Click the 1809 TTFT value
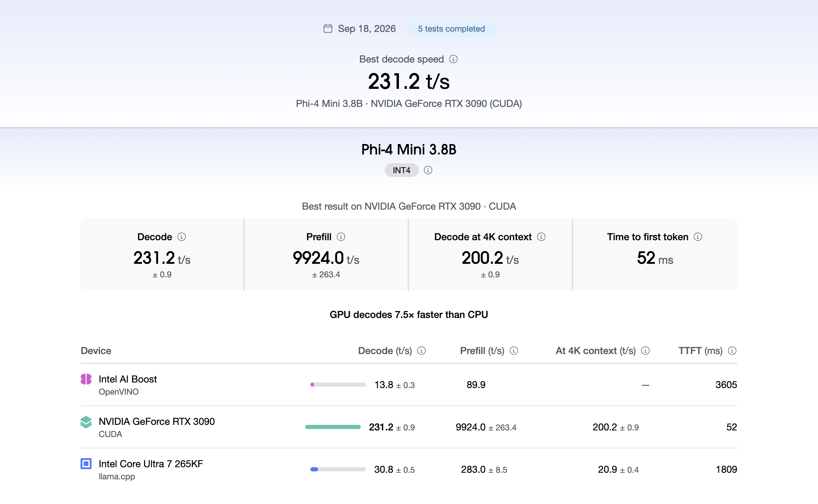This screenshot has width=818, height=504. [x=726, y=469]
